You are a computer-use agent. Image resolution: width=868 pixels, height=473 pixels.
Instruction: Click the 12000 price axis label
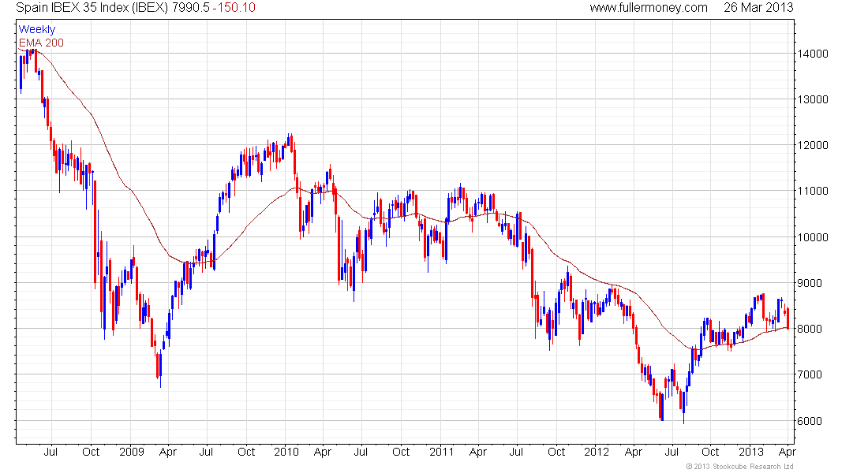tap(813, 146)
